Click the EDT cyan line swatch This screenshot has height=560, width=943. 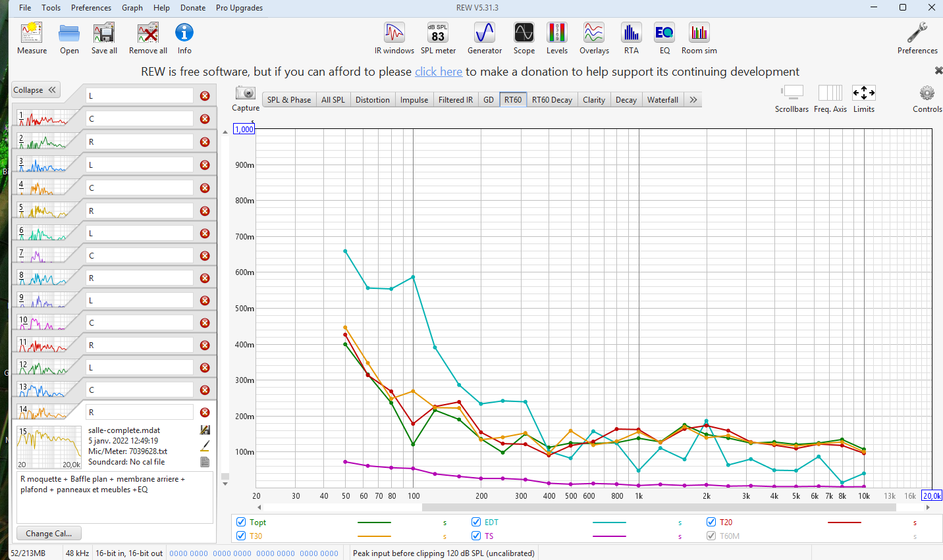click(x=609, y=522)
